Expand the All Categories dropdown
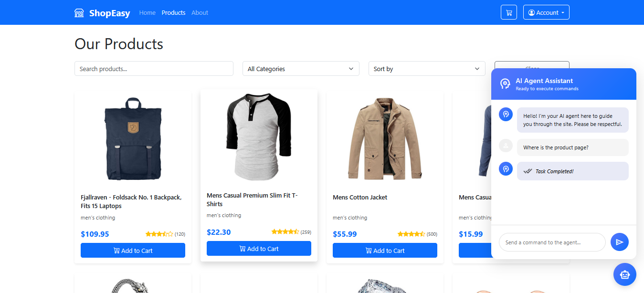644x293 pixels. pos(301,69)
